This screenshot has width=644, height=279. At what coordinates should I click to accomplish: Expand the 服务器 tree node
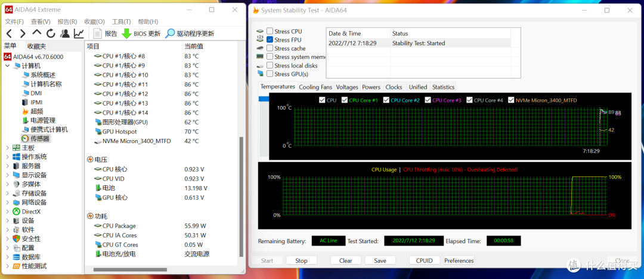pos(7,166)
